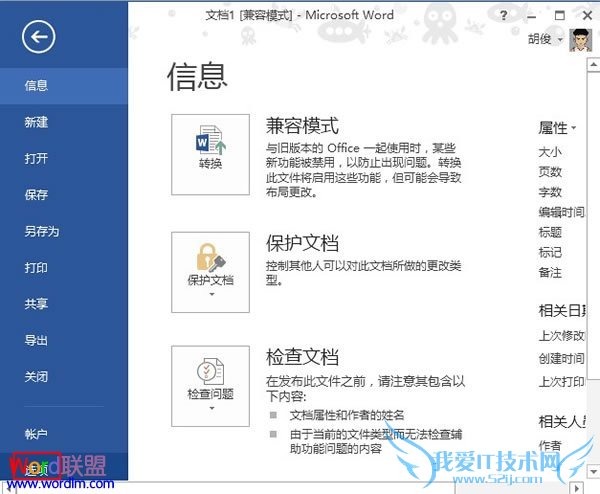Viewport: 600px width, 494px height.
Task: Click the 大小 property label
Action: (550, 152)
